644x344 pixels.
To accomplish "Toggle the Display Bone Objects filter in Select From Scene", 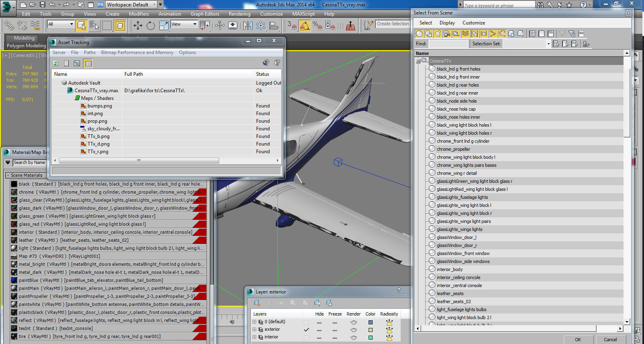I will 493,34.
